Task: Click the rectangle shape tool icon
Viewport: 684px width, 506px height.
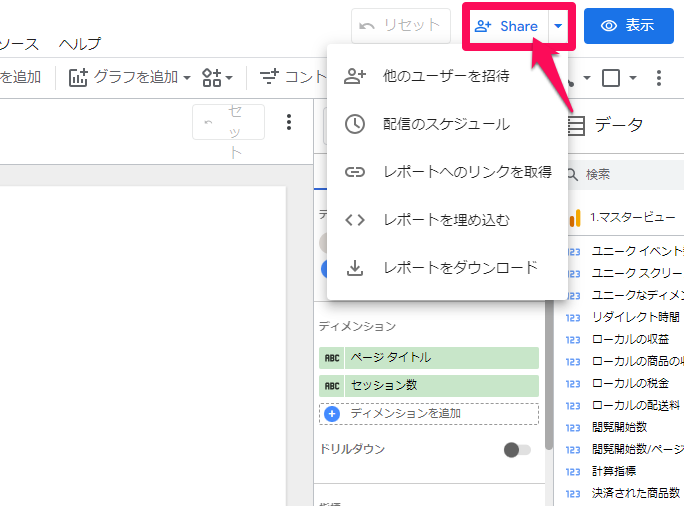Action: pos(611,78)
